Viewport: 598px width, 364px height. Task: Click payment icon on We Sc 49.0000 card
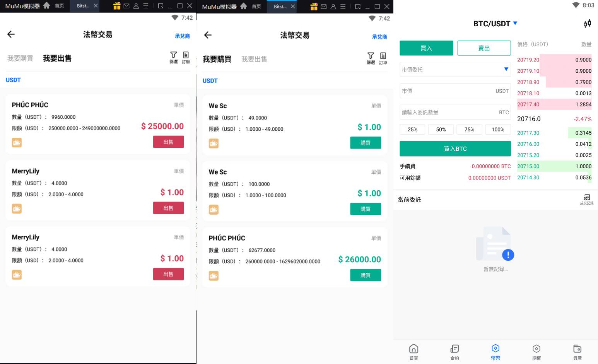point(214,144)
